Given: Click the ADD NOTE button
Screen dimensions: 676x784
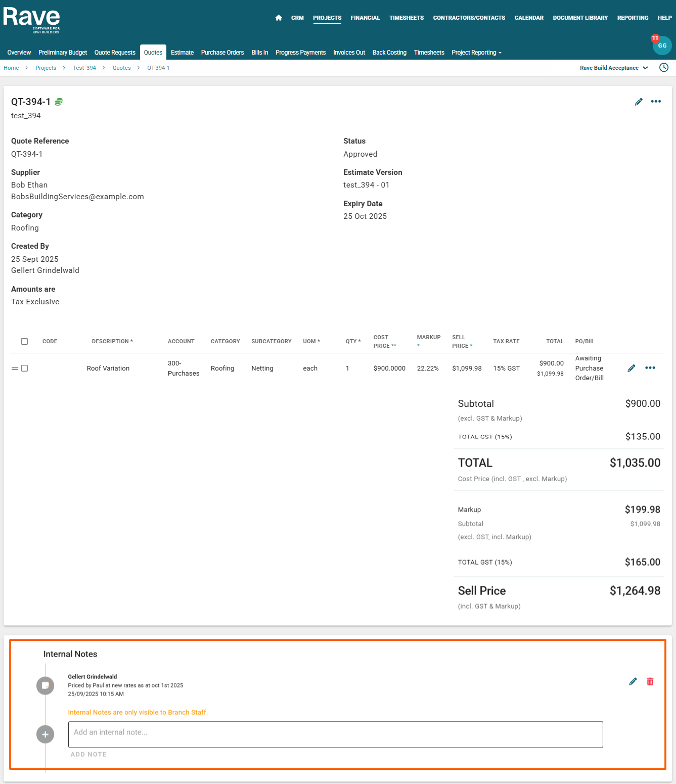Looking at the screenshot, I should (88, 754).
